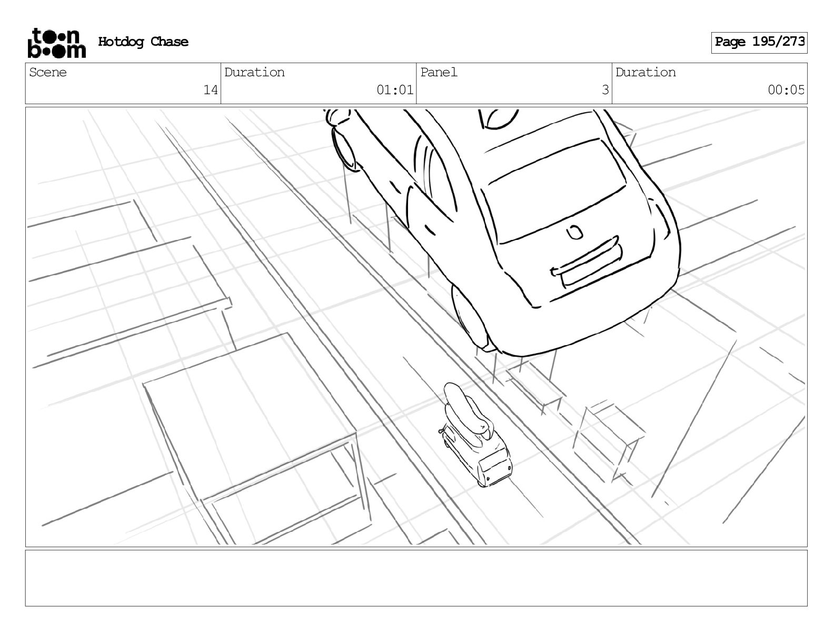Click the scene number "14"
The width and height of the screenshot is (834, 644).
211,90
